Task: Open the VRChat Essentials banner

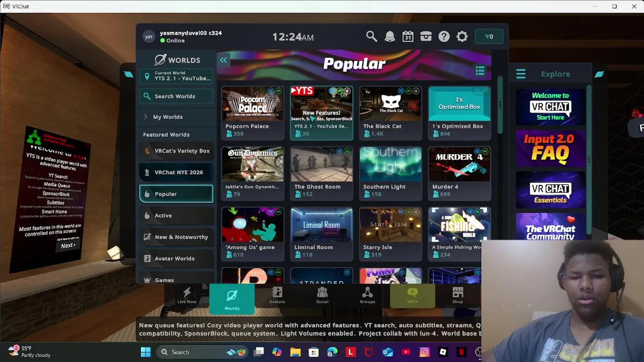Action: [x=550, y=190]
